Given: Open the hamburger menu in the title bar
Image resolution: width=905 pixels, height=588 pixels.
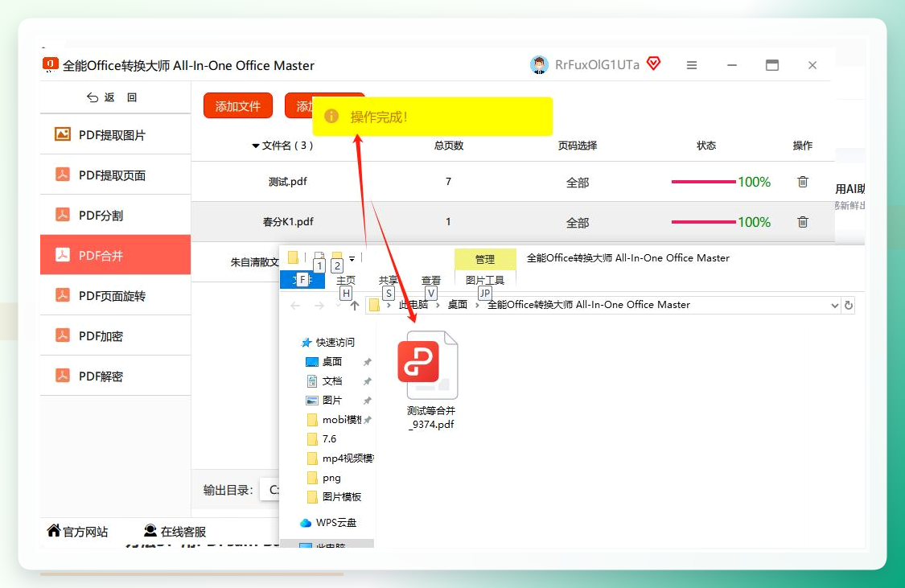Looking at the screenshot, I should pyautogui.click(x=692, y=65).
